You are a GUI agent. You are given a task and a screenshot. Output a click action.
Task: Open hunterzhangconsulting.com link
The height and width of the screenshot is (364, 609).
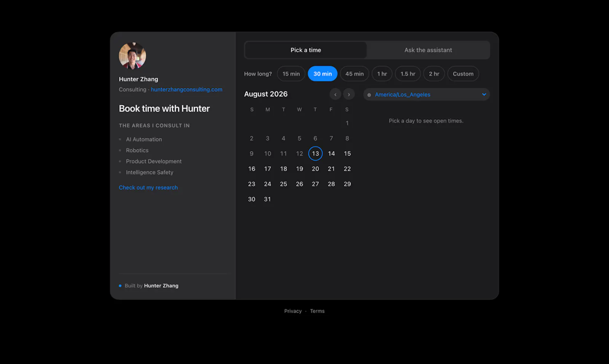pyautogui.click(x=187, y=89)
